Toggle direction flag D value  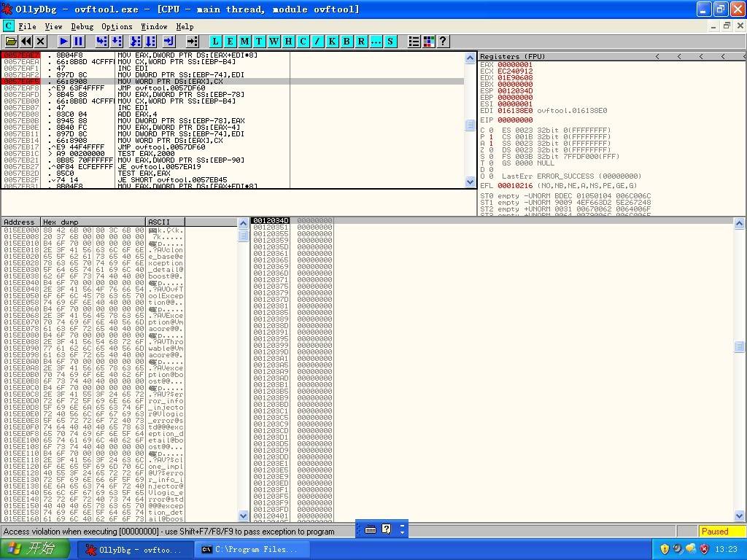click(491, 169)
